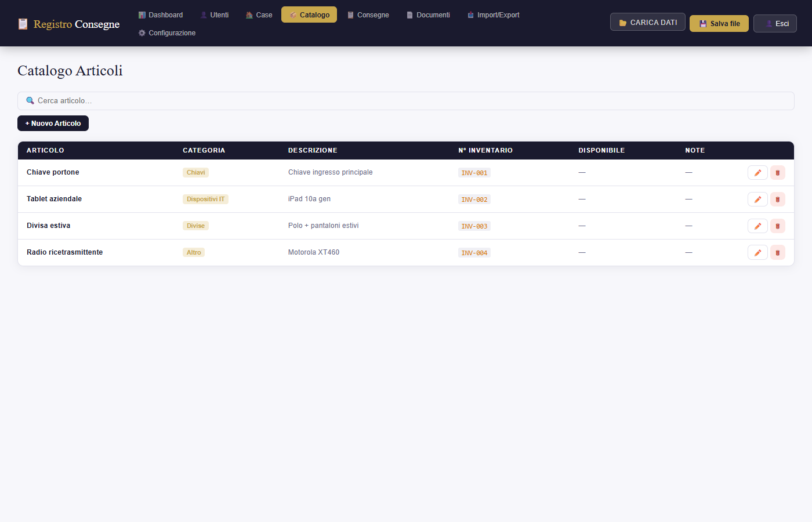Click the Motorola XT460 description
Screen dimensions: 812x522
point(314,252)
